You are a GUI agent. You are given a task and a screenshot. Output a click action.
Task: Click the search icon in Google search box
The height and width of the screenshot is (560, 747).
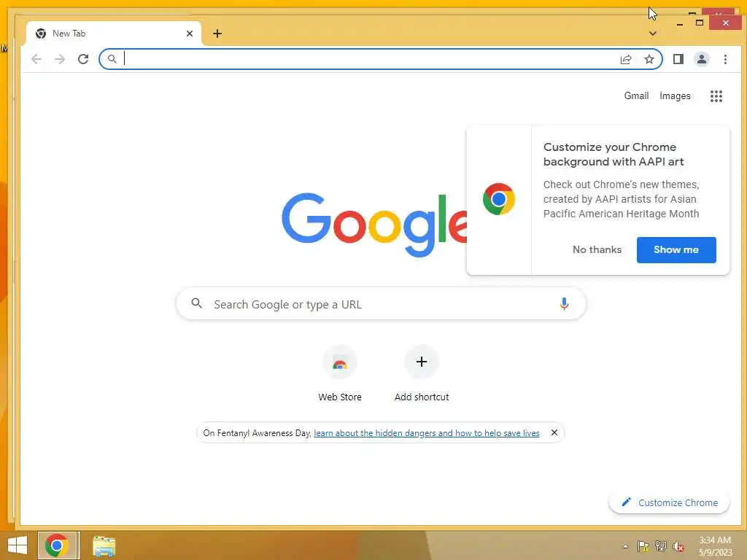(x=197, y=303)
